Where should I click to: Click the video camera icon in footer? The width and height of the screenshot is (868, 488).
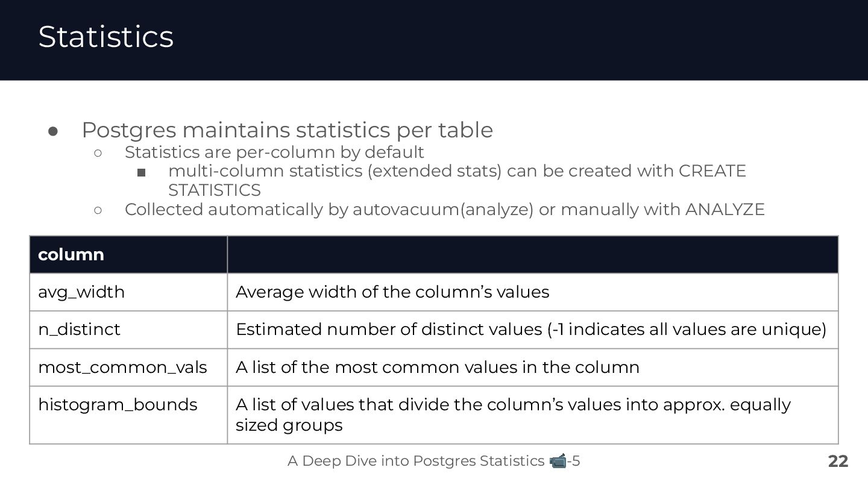point(558,461)
